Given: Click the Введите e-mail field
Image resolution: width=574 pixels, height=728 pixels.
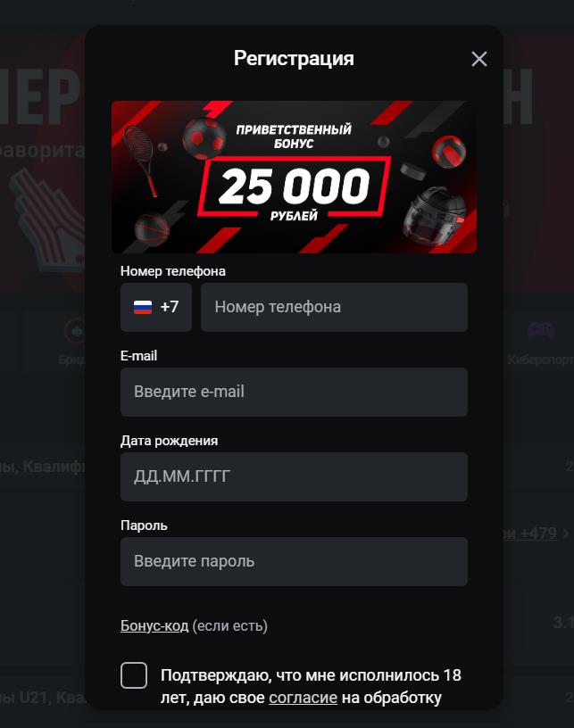Looking at the screenshot, I should [x=294, y=392].
